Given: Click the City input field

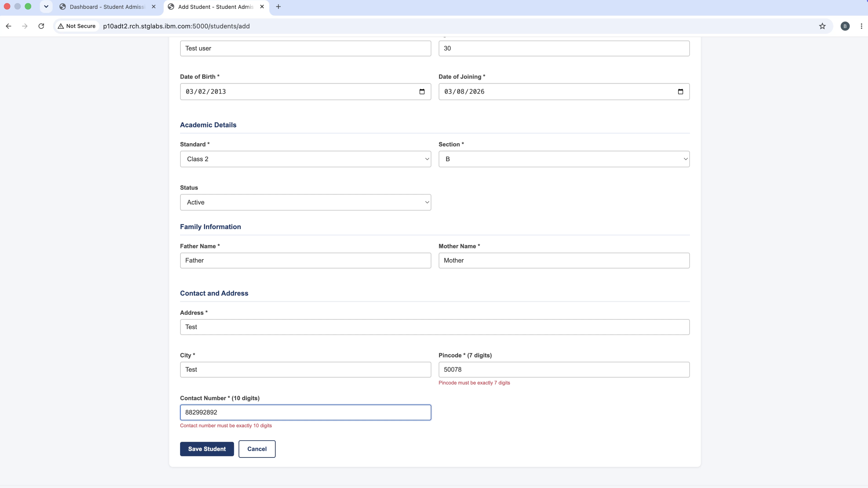Looking at the screenshot, I should (x=305, y=370).
